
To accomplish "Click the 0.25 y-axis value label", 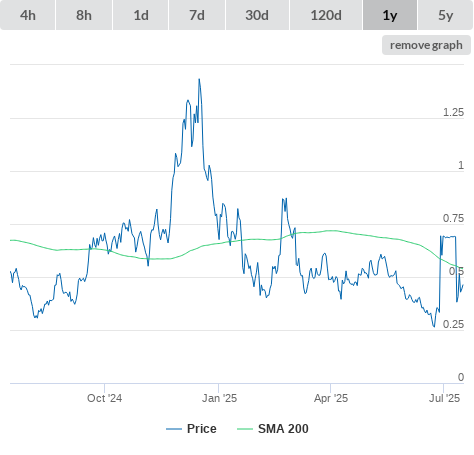I will pyautogui.click(x=453, y=324).
